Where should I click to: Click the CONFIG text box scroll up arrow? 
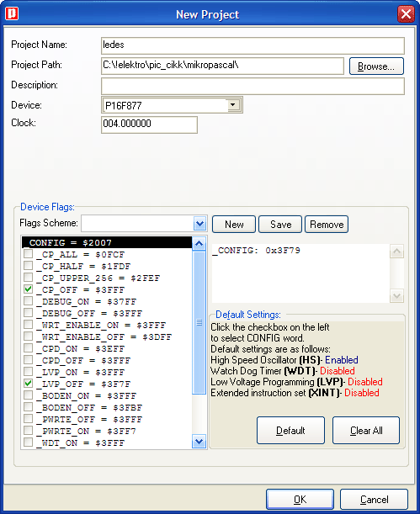[x=396, y=252]
